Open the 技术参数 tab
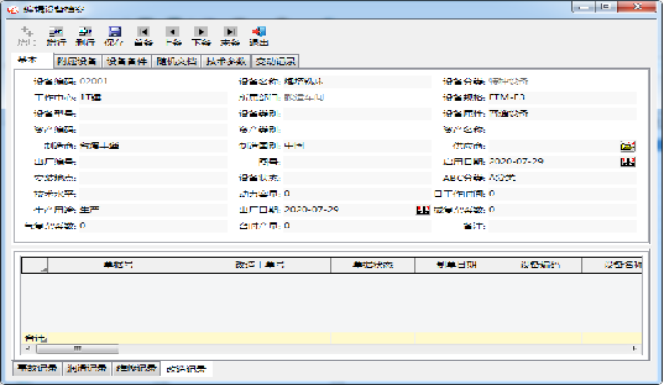 226,61
